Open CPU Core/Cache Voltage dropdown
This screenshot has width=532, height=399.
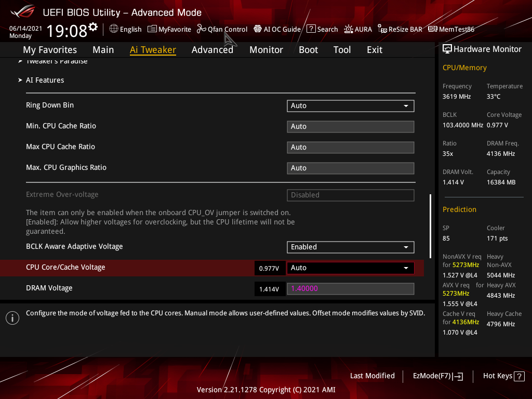(x=350, y=268)
